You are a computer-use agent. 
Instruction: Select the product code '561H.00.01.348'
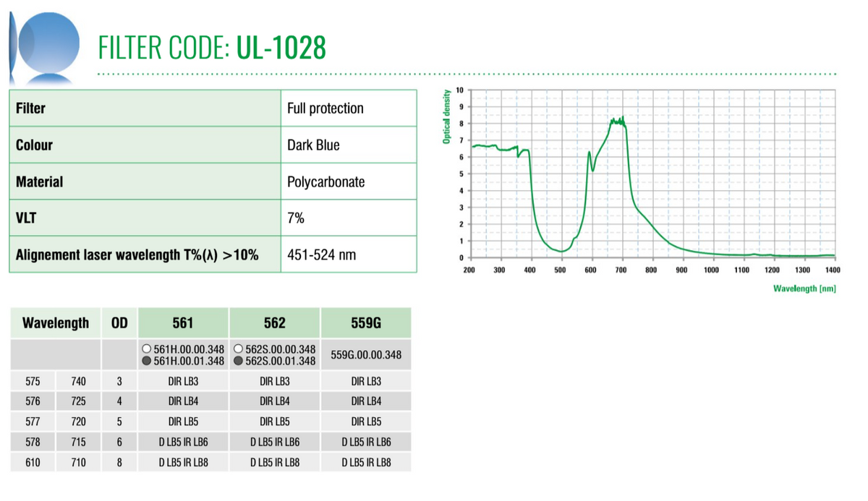(189, 361)
